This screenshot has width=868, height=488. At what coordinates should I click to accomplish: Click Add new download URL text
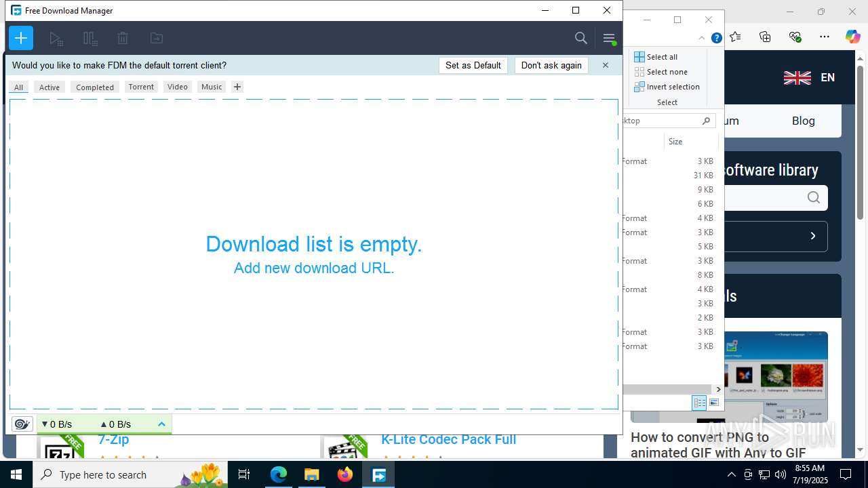[314, 268]
